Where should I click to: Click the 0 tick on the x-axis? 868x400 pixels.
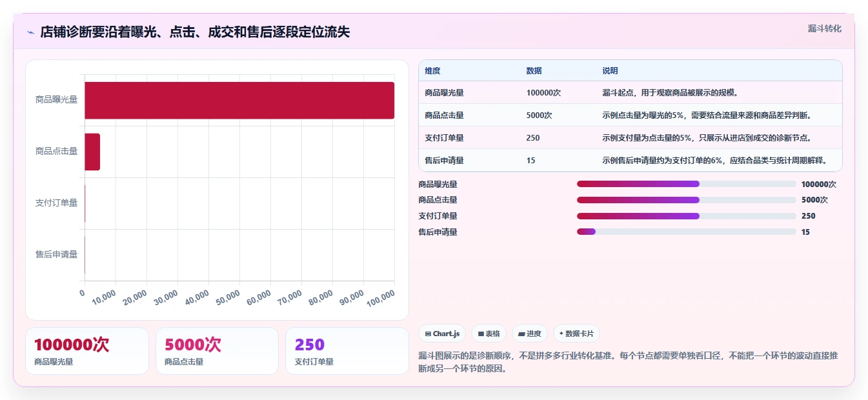pyautogui.click(x=82, y=293)
